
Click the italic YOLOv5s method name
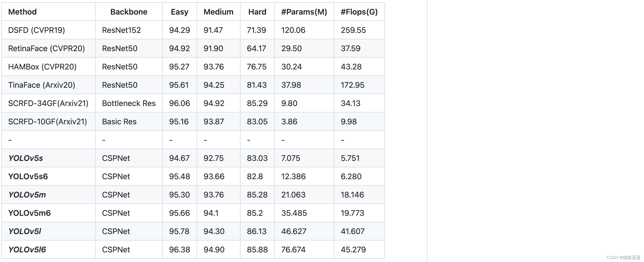coord(25,158)
